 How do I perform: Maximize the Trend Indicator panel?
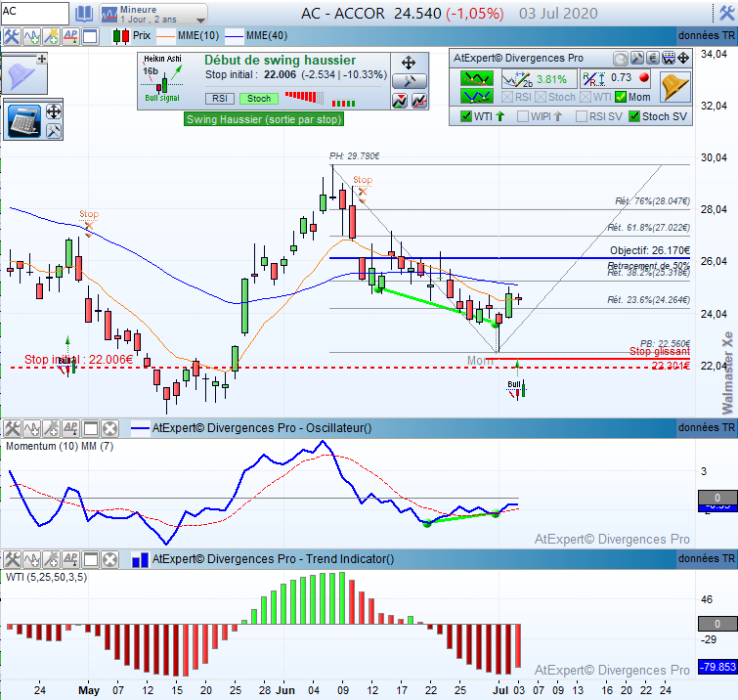click(90, 560)
